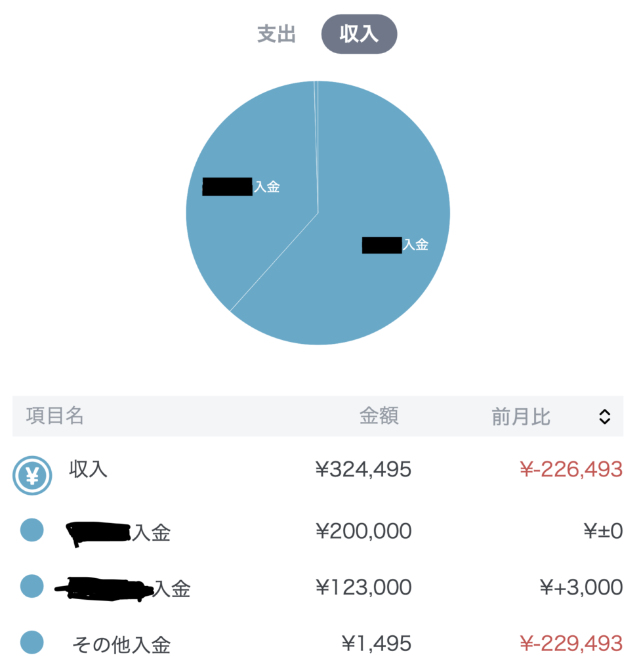Click the ¥-229,493 difference value
Screen dimensions: 641x672
click(x=570, y=644)
